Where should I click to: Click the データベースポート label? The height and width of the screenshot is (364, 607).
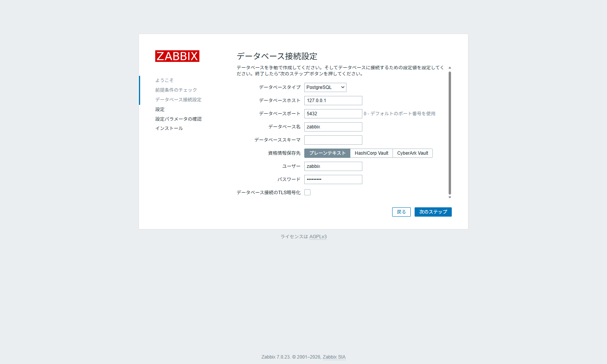pos(279,114)
